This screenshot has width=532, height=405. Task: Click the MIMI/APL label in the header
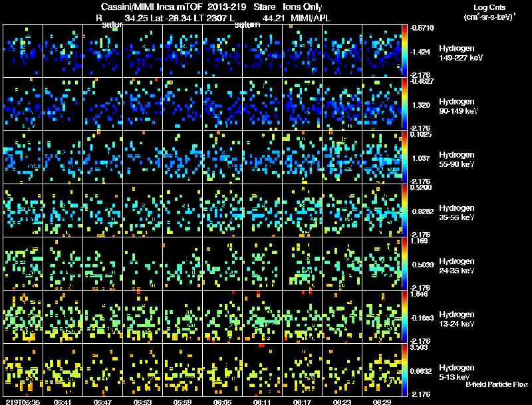tap(311, 18)
